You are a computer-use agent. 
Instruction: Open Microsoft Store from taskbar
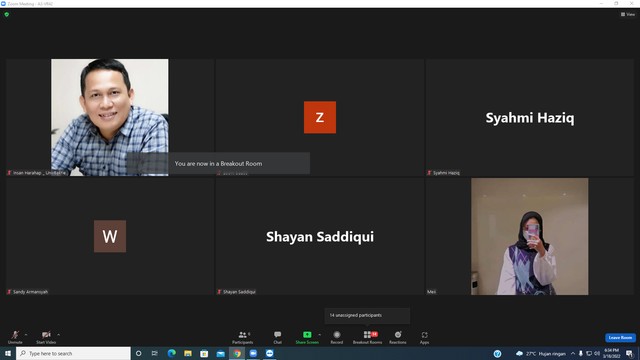click(x=204, y=353)
